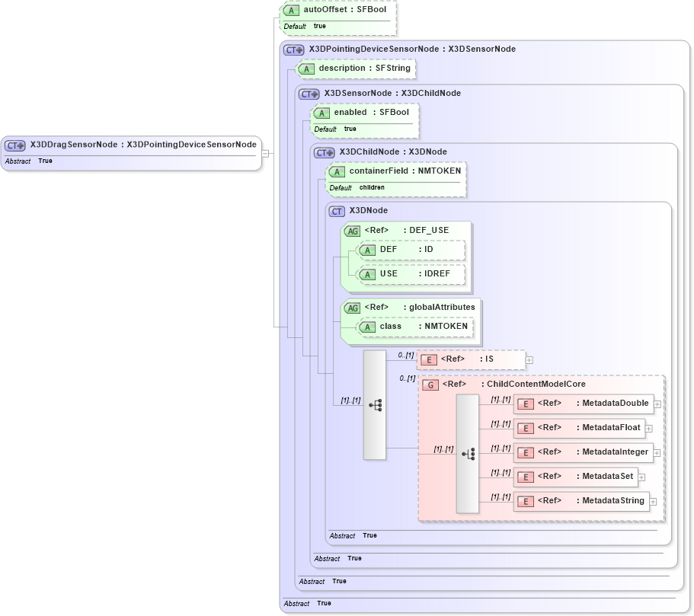The width and height of the screenshot is (694, 616).
Task: Select the containerField : NMTOKEN label
Action: [405, 171]
